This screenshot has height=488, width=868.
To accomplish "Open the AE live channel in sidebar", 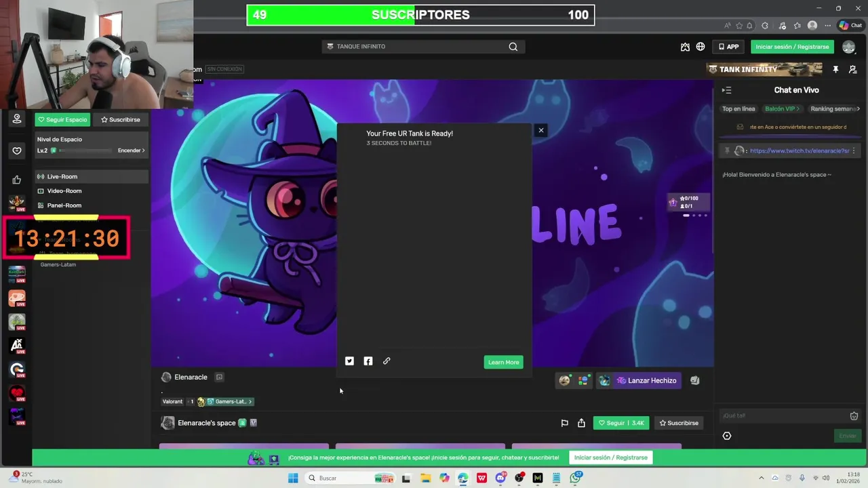I will pyautogui.click(x=17, y=346).
